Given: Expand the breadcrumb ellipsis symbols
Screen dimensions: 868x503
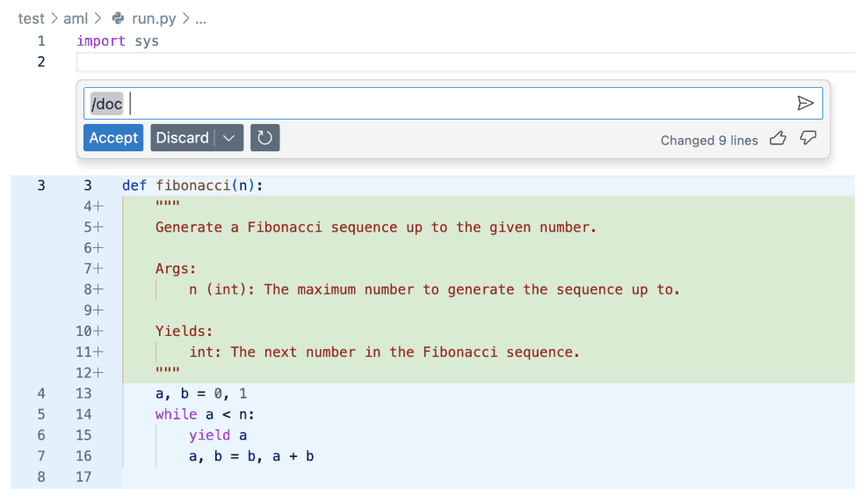Looking at the screenshot, I should click(200, 18).
